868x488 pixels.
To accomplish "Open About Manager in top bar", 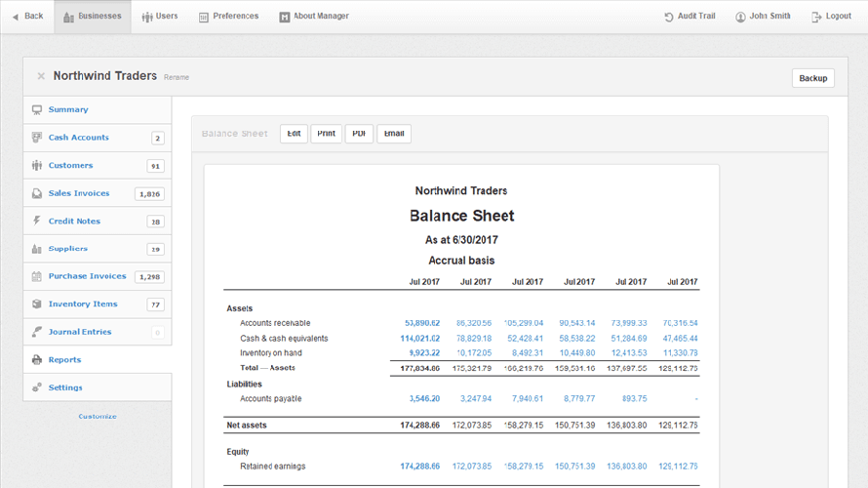I will pos(313,17).
